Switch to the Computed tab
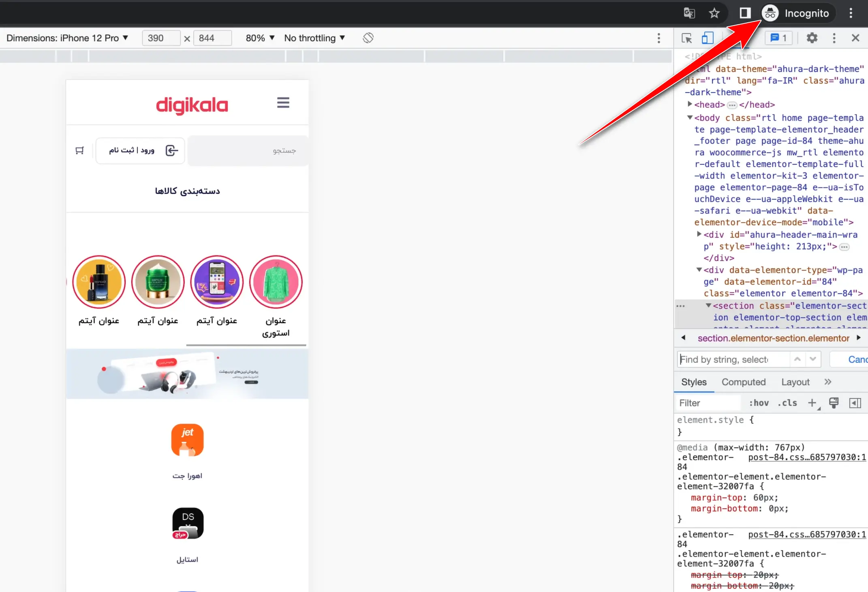 [743, 382]
